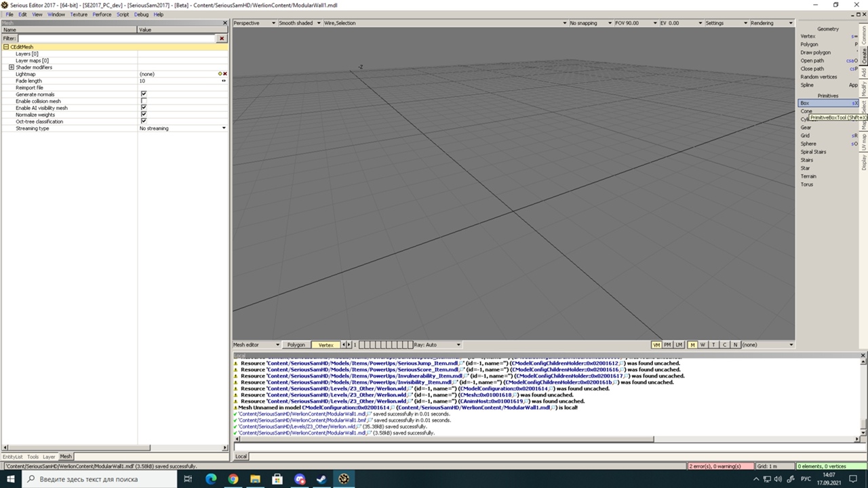Toggle the PM view mode button

pos(667,345)
